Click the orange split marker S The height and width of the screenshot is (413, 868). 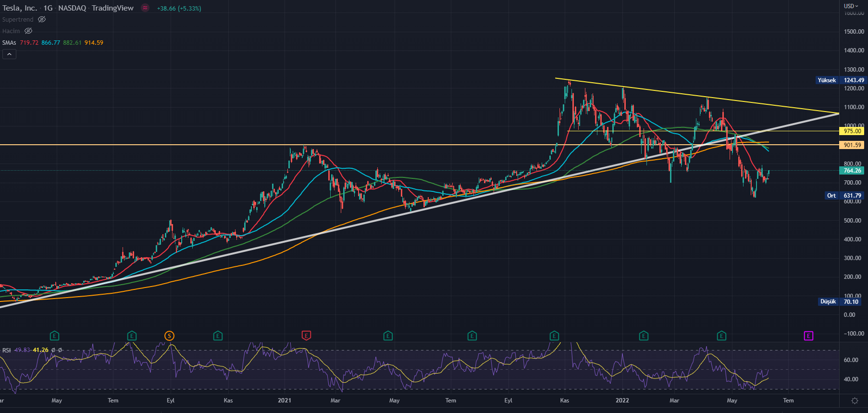(169, 336)
